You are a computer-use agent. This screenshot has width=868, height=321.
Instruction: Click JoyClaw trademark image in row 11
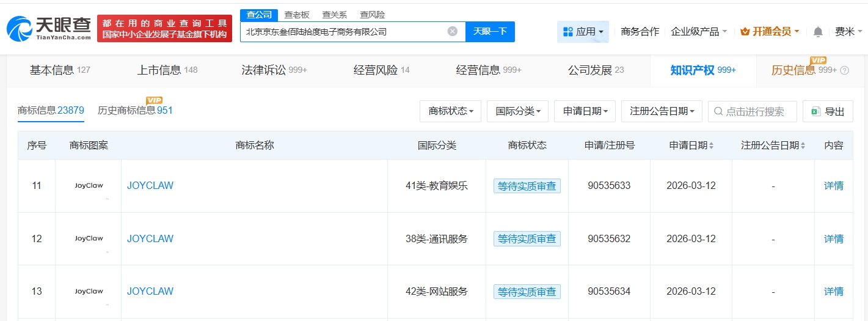(89, 186)
